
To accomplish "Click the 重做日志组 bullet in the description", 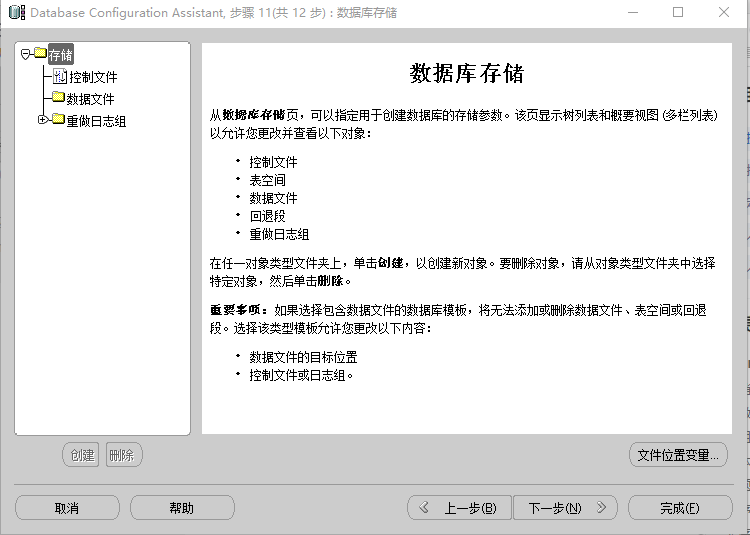I will 279,234.
